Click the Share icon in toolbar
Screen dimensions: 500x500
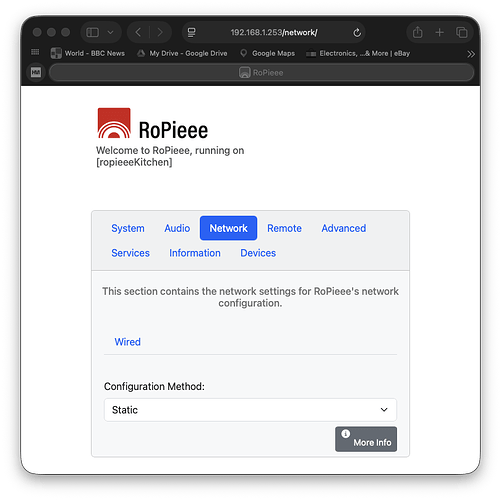point(417,32)
